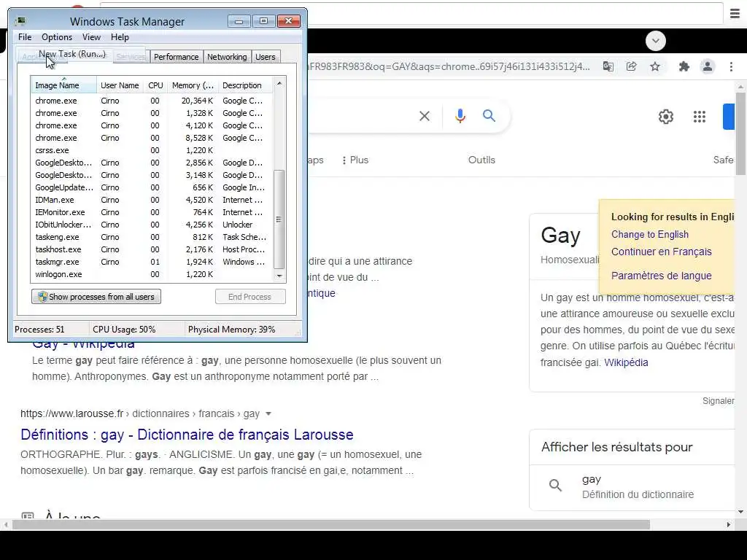This screenshot has height=560, width=747.
Task: Click the Task Manager title bar icon
Action: pyautogui.click(x=20, y=21)
